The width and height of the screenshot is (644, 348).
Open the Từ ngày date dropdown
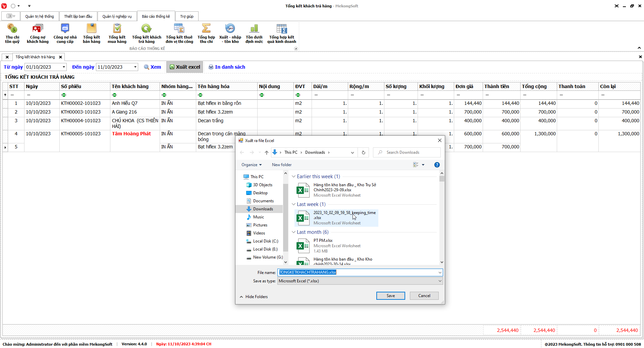point(64,67)
